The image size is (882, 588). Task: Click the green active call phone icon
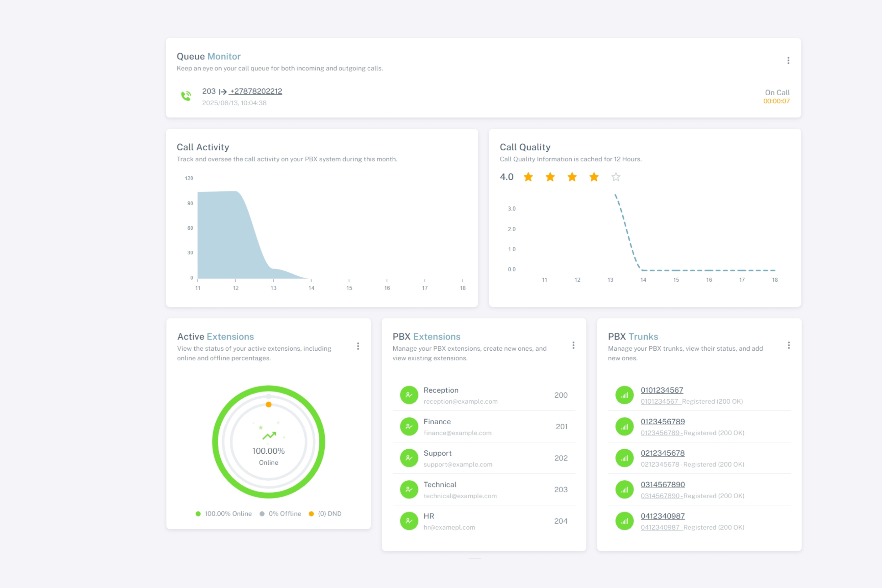tap(186, 96)
